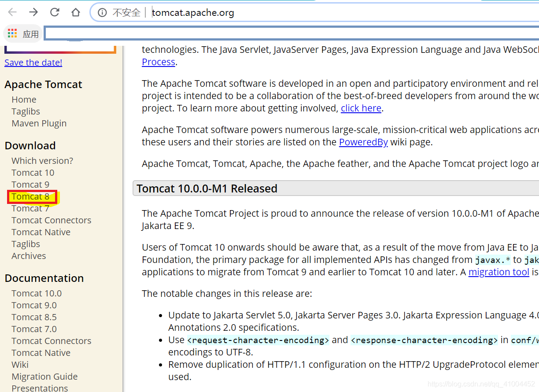Click the <request-character-encoding> code text
Viewport: 539px width, 392px height.
pos(258,340)
